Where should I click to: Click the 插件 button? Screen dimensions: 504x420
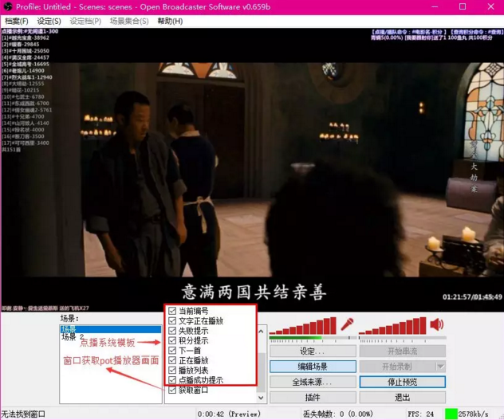pos(313,397)
